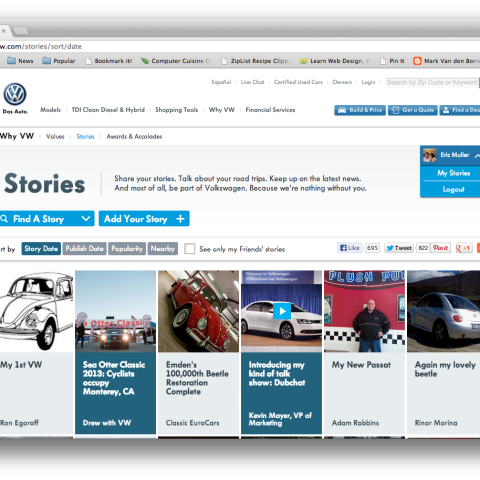Switch language to Español
Screen dimensions: 480x480
221,82
